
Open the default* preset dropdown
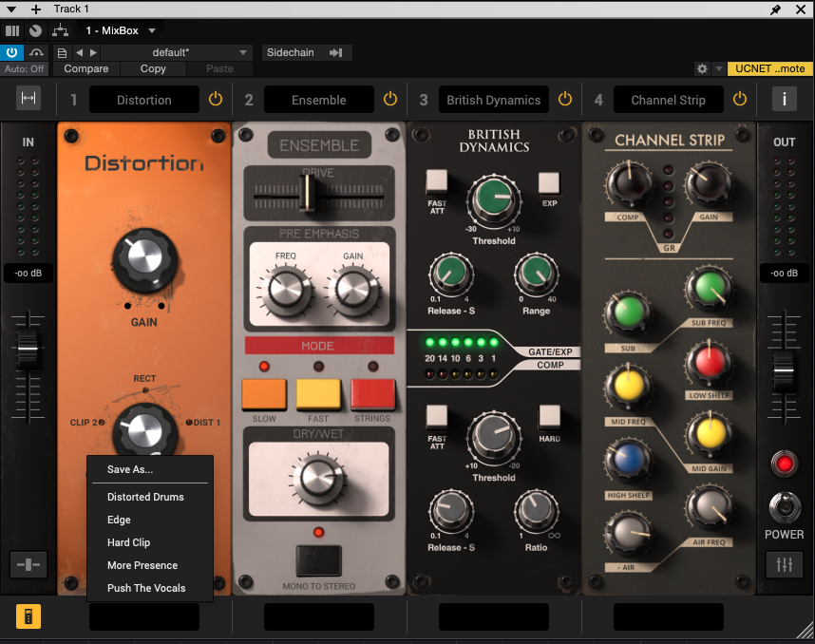pyautogui.click(x=177, y=52)
